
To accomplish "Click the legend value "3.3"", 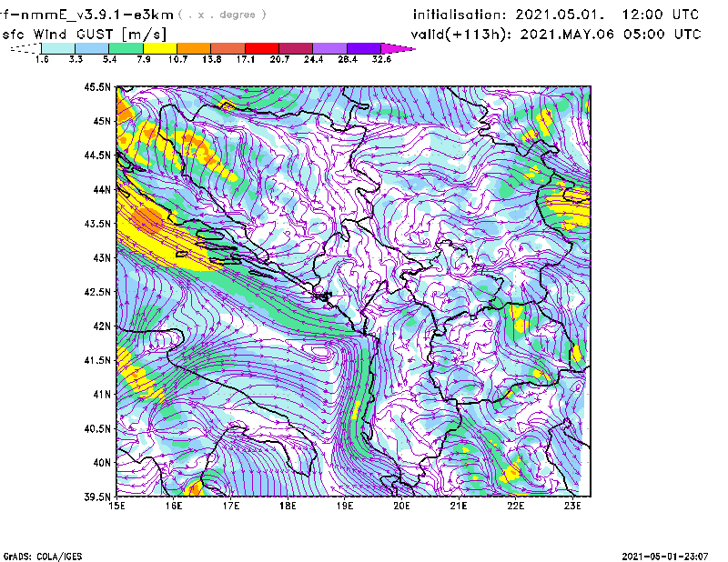I will pyautogui.click(x=76, y=59).
